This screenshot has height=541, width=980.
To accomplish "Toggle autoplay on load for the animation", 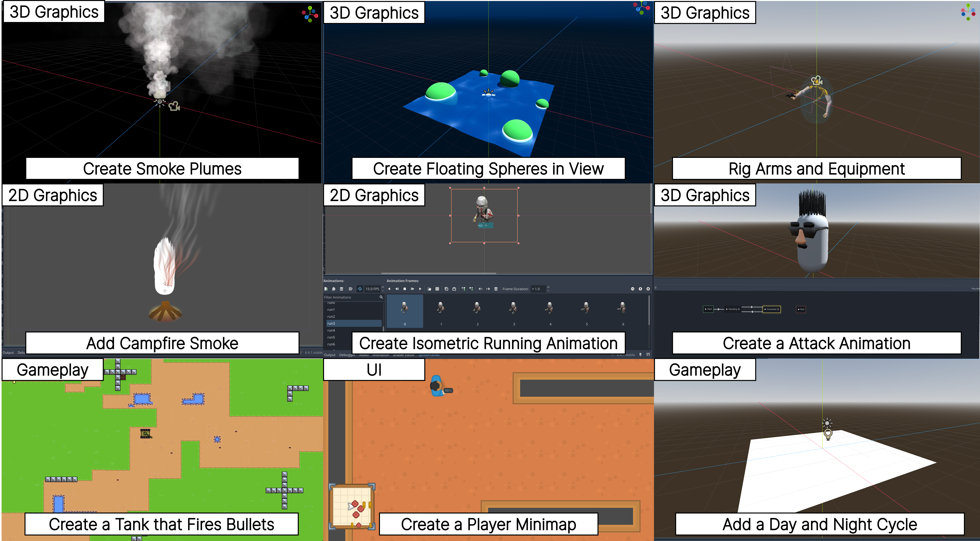I will pyautogui.click(x=351, y=289).
